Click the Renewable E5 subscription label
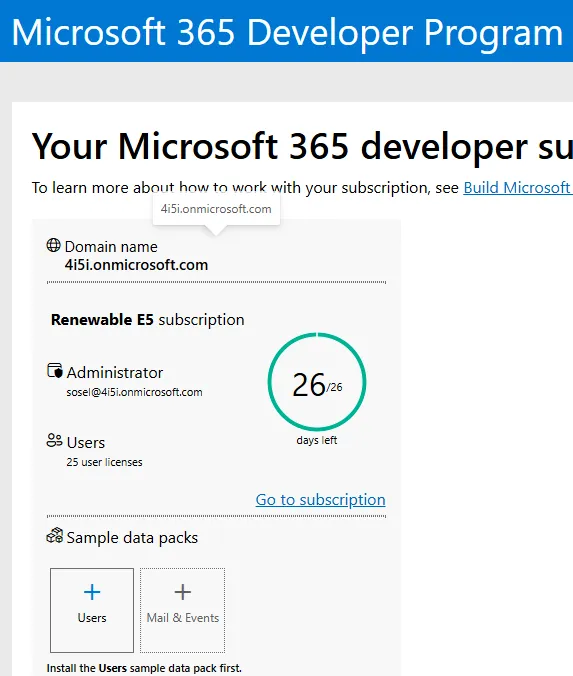Image resolution: width=573 pixels, height=676 pixels. [147, 320]
